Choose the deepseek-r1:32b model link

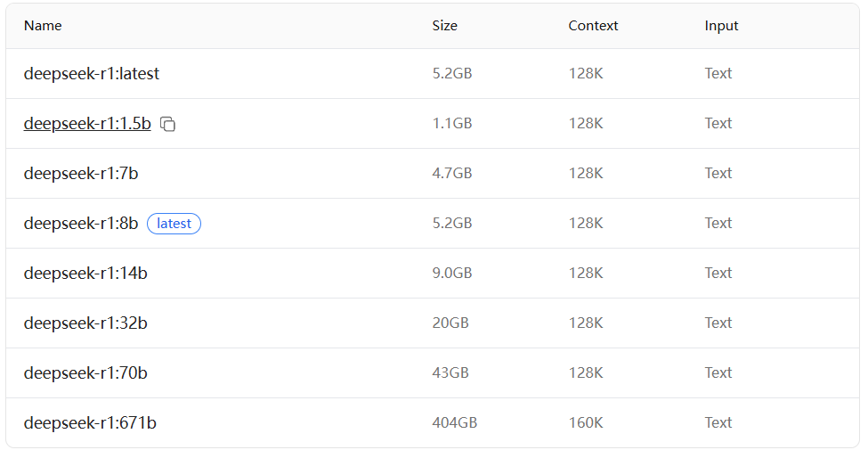[x=85, y=323]
